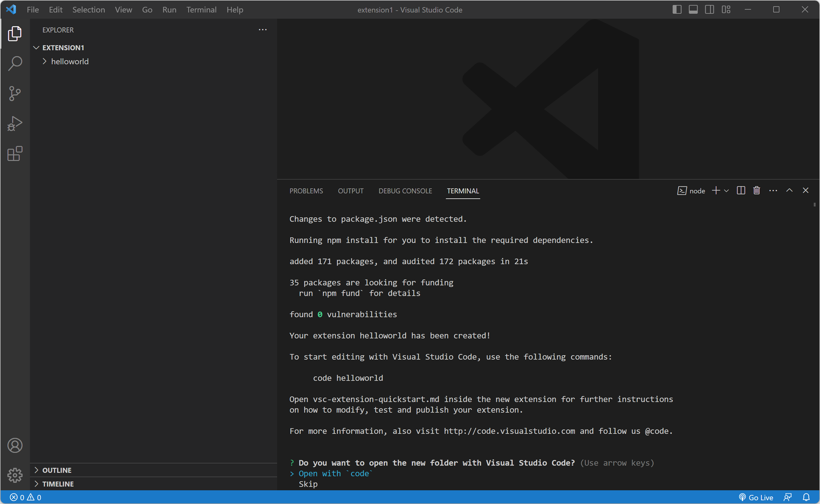
Task: Maximize panel size with chevron up
Action: 789,190
